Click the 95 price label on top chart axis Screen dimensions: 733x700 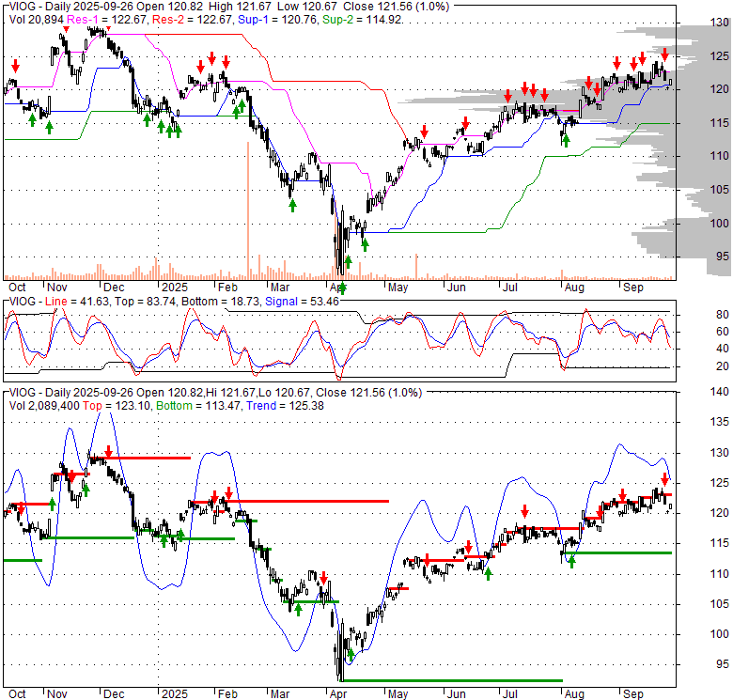click(x=723, y=257)
